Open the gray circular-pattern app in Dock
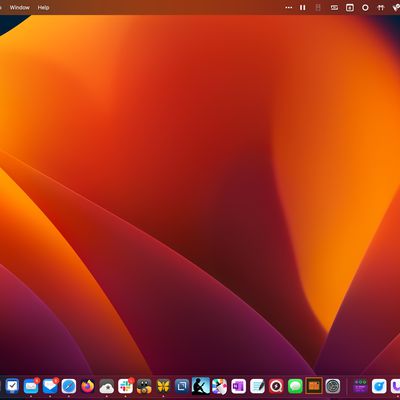 coord(333,386)
